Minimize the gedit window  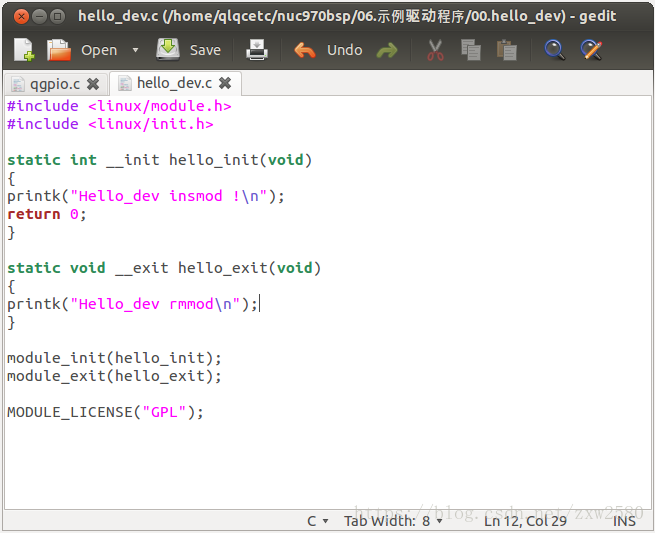point(39,17)
